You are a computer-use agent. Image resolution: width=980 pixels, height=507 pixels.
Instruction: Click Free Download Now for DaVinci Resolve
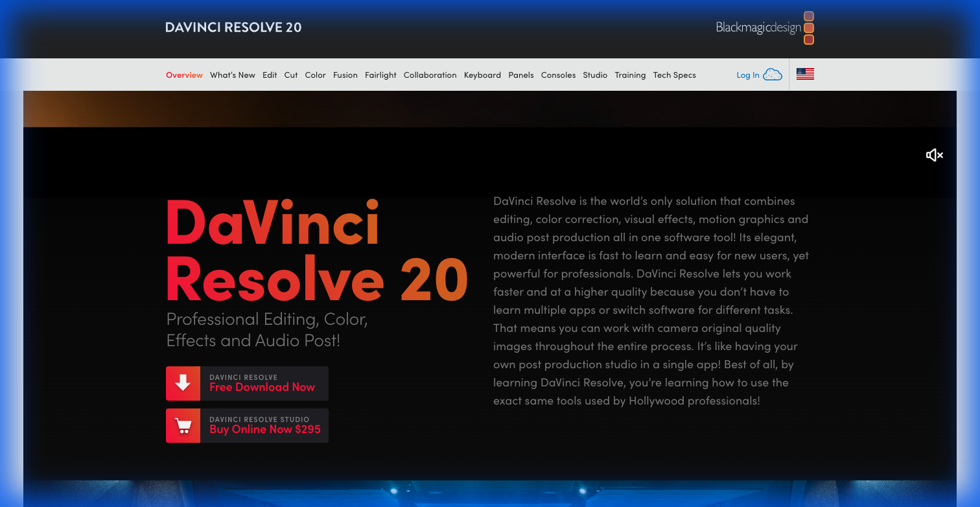tap(262, 387)
